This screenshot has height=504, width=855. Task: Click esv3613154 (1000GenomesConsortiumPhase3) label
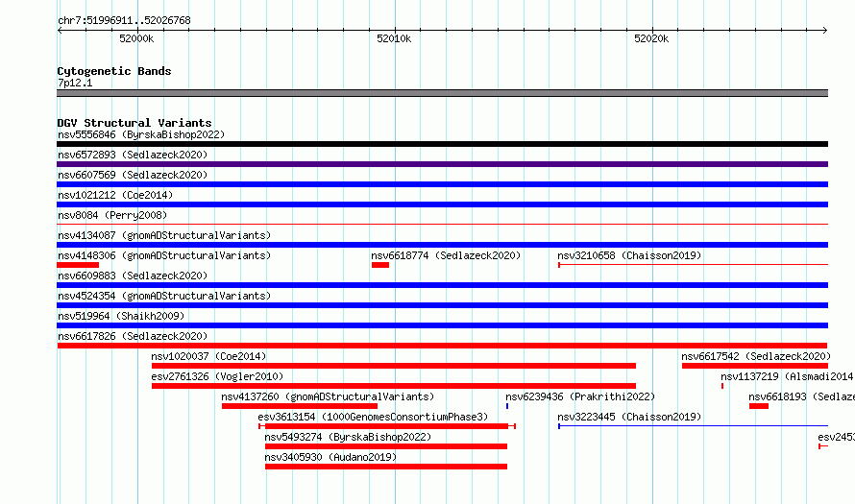(x=373, y=417)
